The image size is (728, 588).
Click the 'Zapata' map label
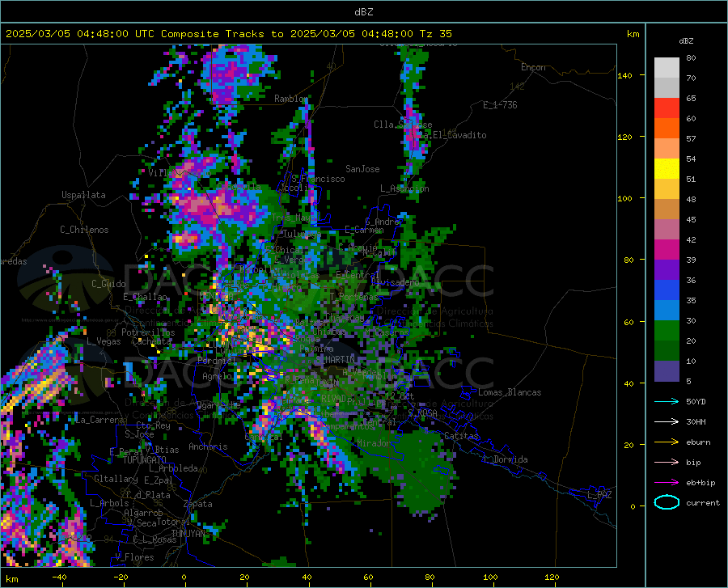[198, 504]
